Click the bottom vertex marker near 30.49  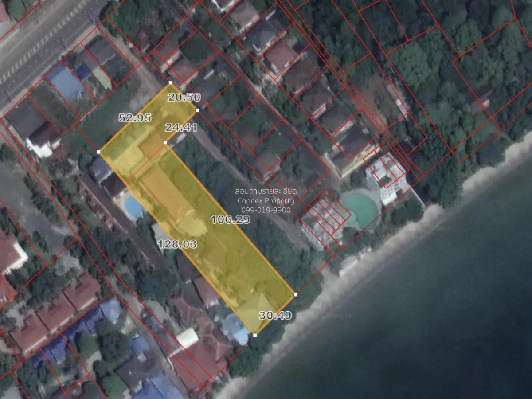254,335
